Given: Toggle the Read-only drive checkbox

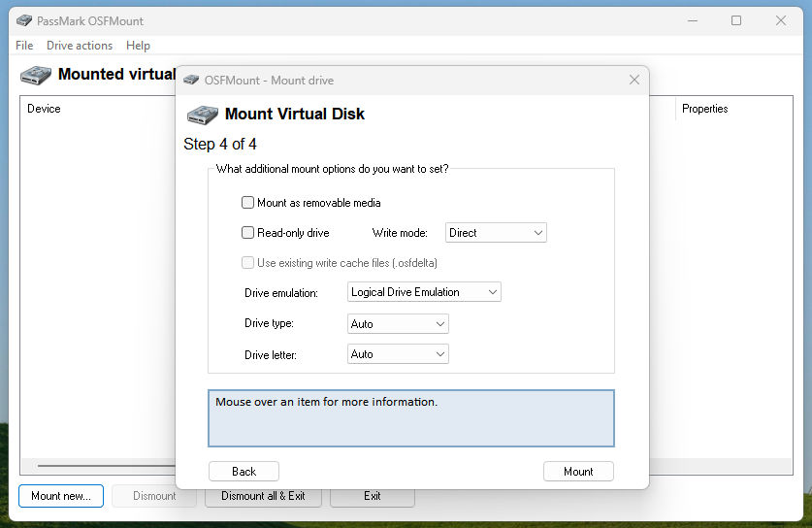Looking at the screenshot, I should 247,233.
